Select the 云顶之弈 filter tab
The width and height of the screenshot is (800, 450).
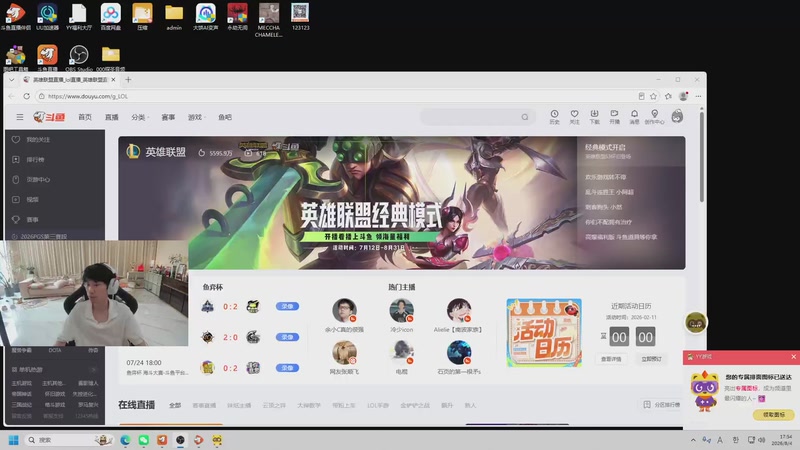[274, 405]
